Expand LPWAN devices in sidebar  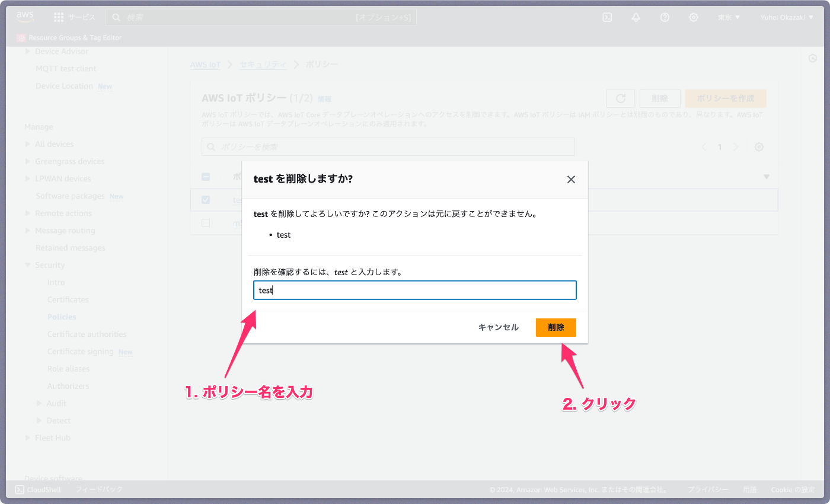click(x=28, y=178)
